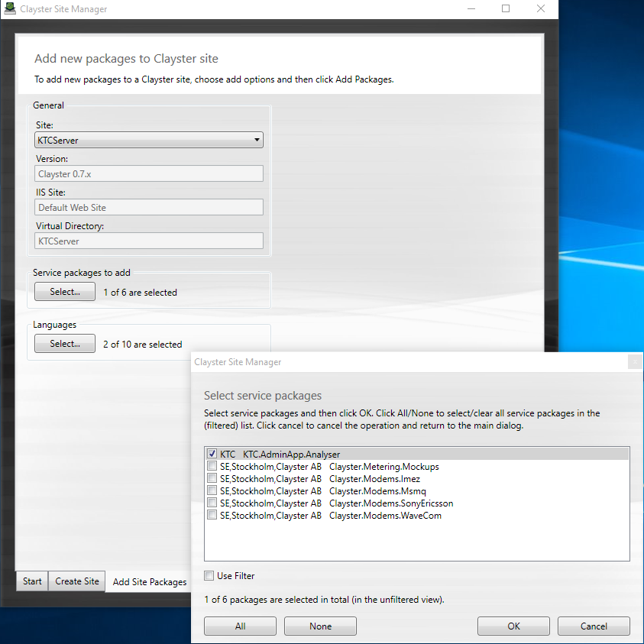Screen dimensions: 644x644
Task: Click None to clear all packages
Action: tap(320, 626)
